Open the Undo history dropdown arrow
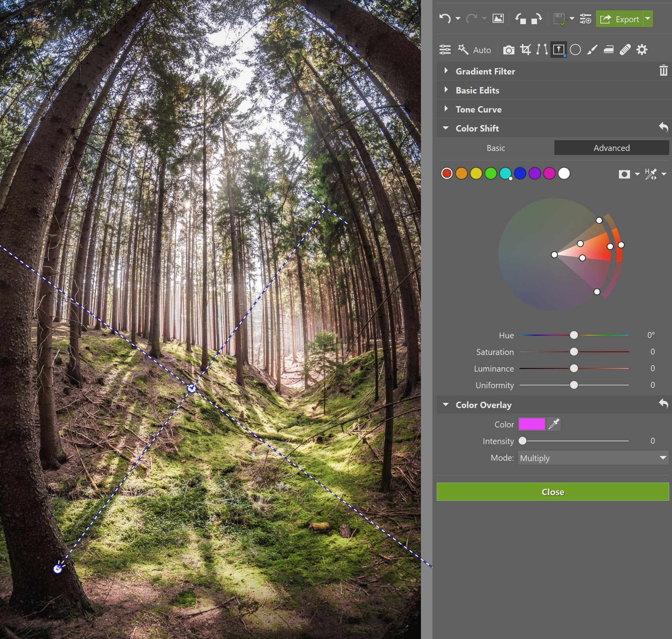Image resolution: width=672 pixels, height=639 pixels. [458, 19]
